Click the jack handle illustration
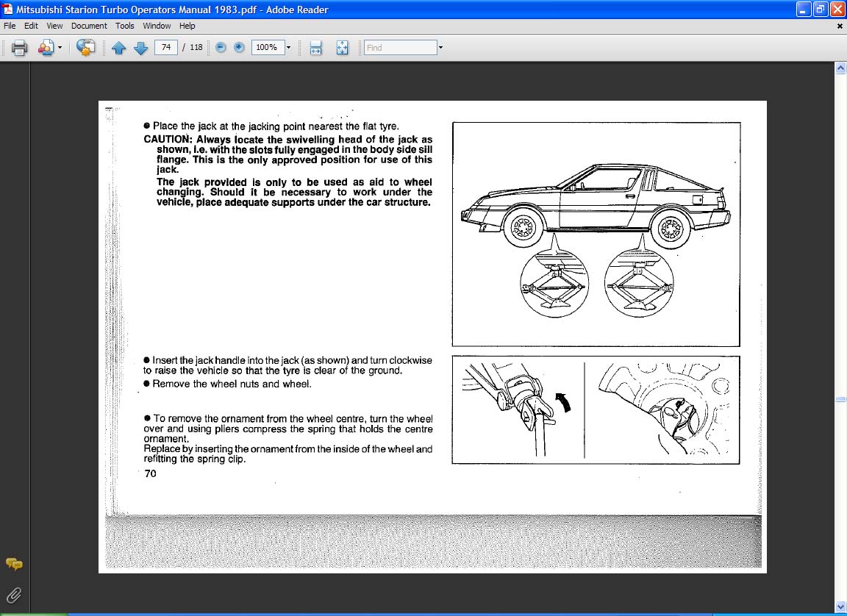Image resolution: width=847 pixels, height=616 pixels. [x=518, y=409]
